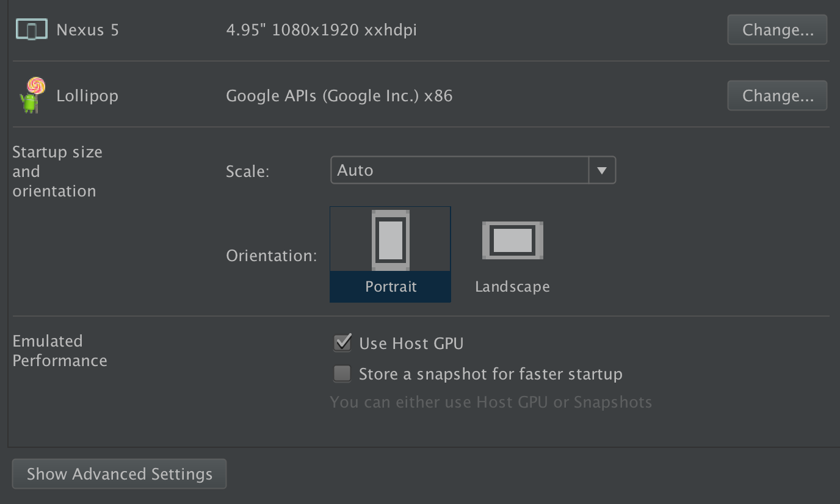Click hint 'You can either use Host GPU or Snapshots'

point(491,402)
